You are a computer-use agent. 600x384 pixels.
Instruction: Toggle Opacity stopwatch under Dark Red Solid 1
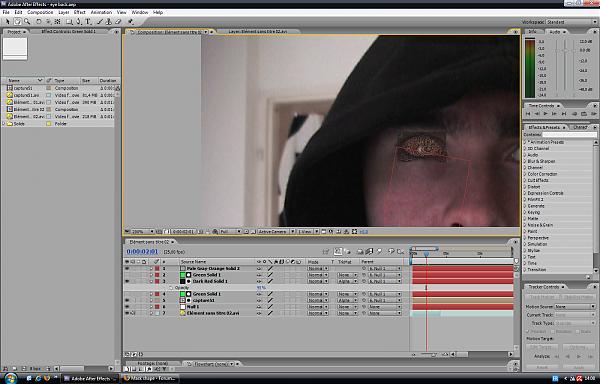[x=171, y=288]
